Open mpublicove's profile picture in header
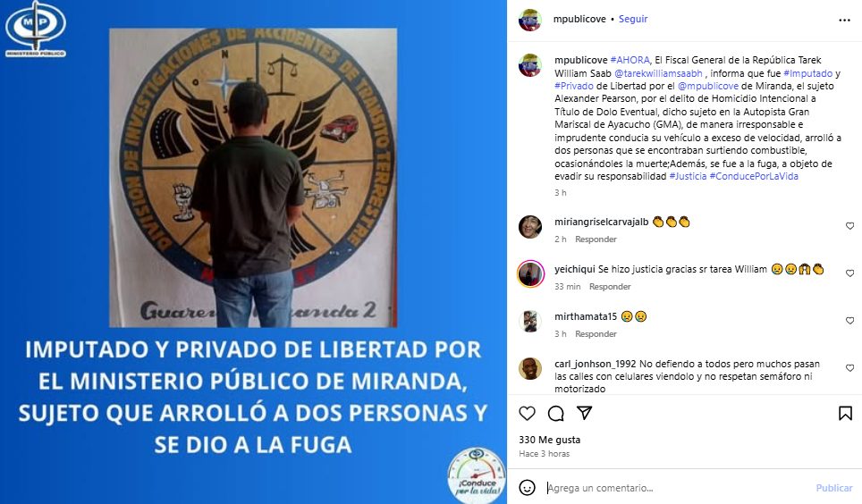 (530, 20)
